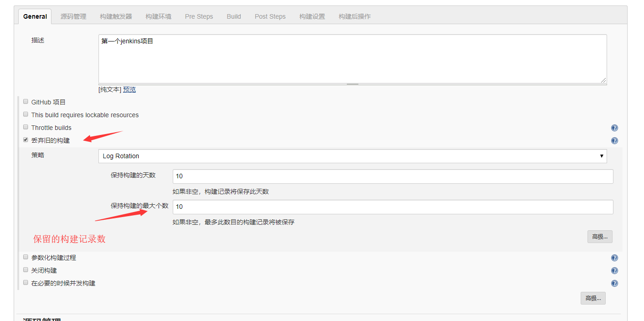Click the 纯文本 label under description
The height and width of the screenshot is (321, 644).
110,89
